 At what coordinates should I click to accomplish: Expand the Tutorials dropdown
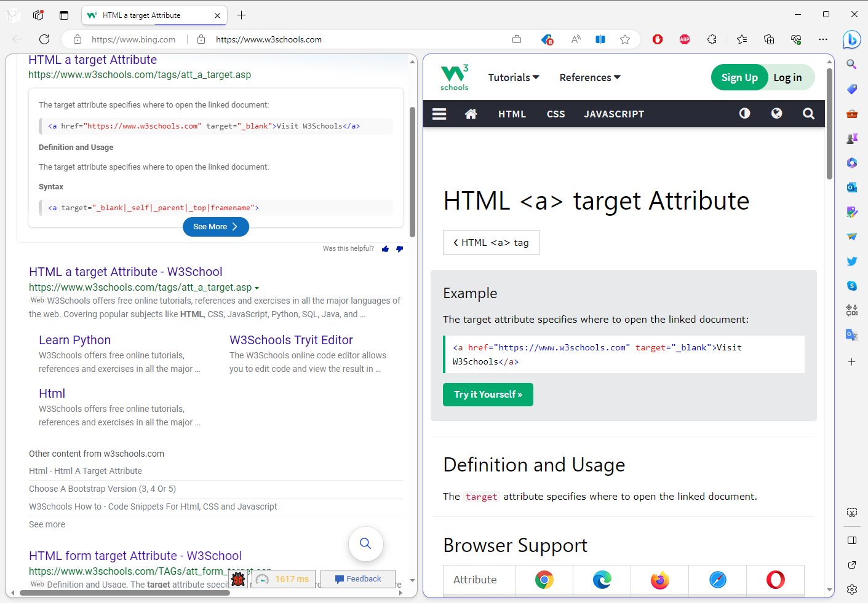pos(514,77)
